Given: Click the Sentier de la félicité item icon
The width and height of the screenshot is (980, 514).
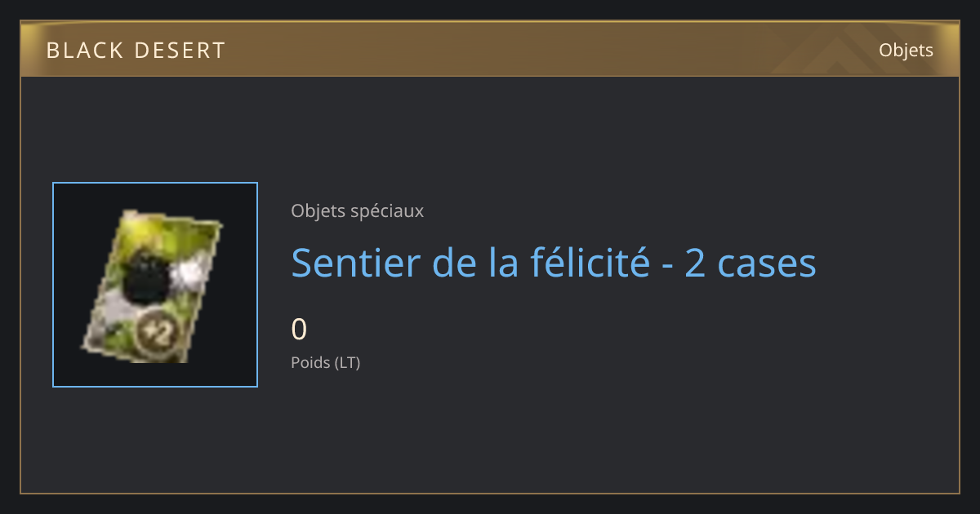Looking at the screenshot, I should pos(153,285).
